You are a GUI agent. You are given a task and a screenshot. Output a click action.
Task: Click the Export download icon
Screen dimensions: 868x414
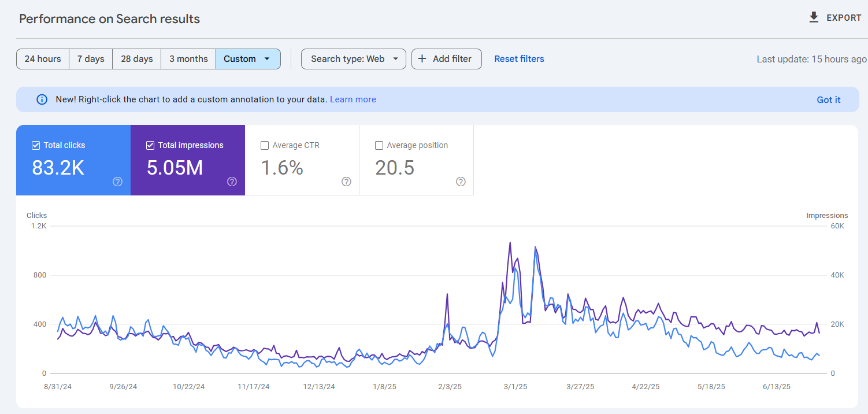point(815,17)
